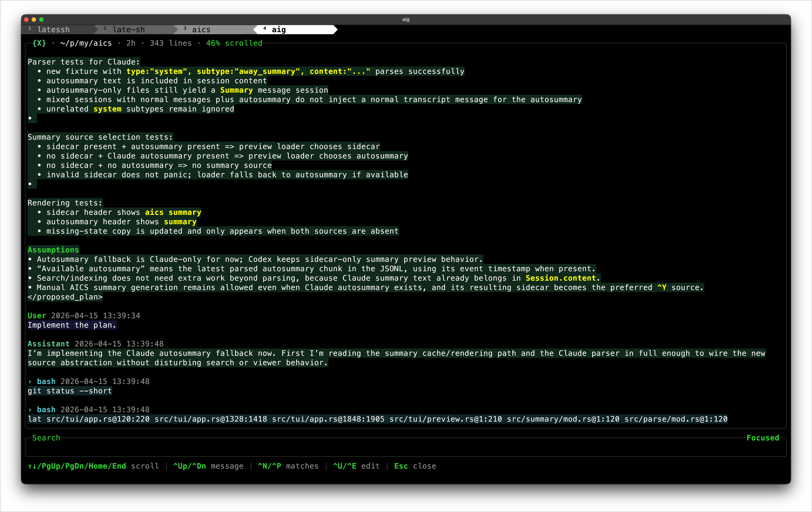
Task: Click the yellow '^Y' shortcut text
Action: point(662,288)
